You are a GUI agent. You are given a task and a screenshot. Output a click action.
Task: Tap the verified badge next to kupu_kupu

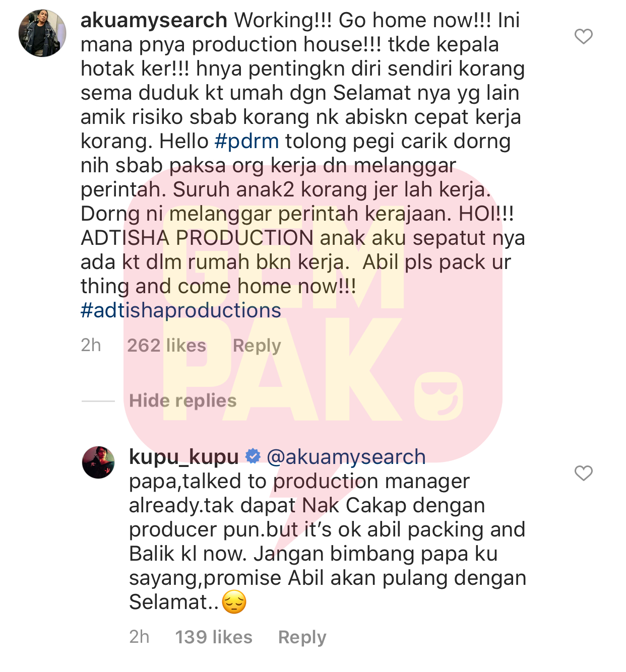click(253, 456)
